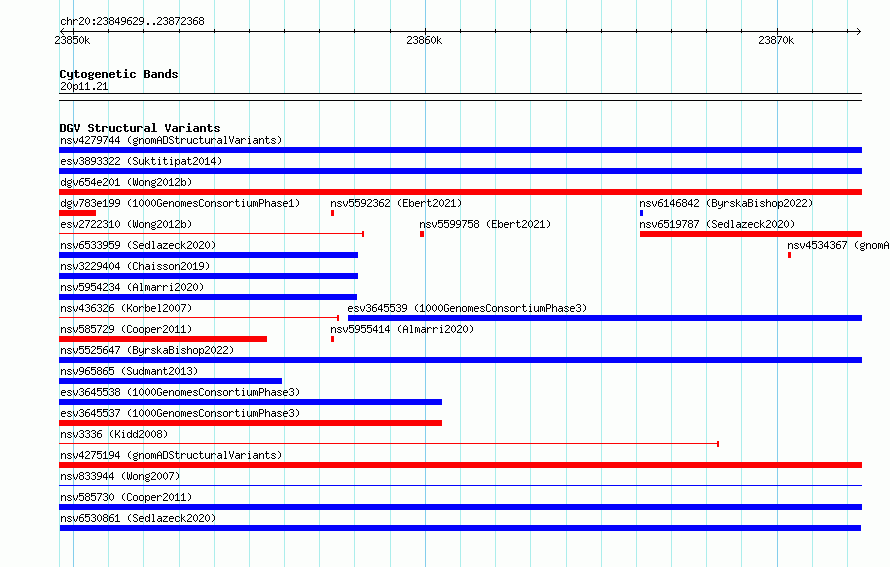Click the ruler's right arrowhead
The width and height of the screenshot is (890, 567).
coord(858,31)
